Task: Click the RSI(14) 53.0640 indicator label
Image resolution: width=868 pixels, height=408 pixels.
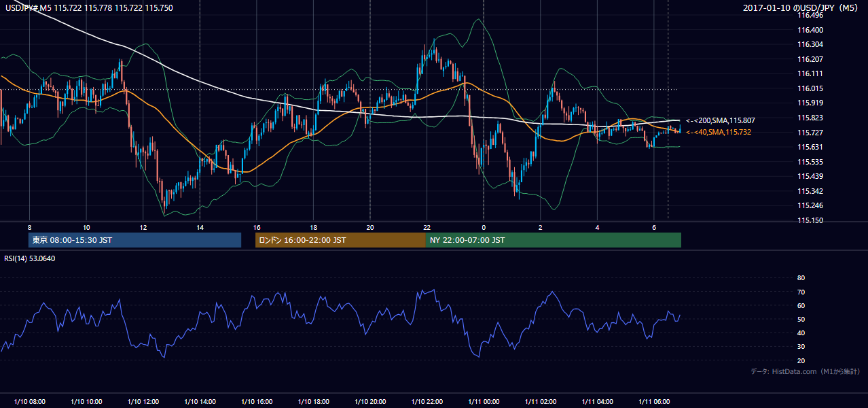Action: coord(29,258)
